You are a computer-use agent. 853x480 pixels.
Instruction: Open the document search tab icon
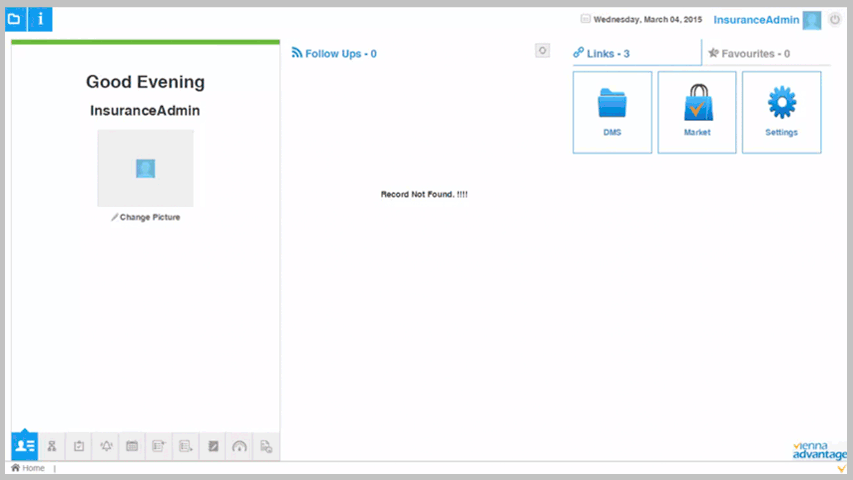[266, 446]
